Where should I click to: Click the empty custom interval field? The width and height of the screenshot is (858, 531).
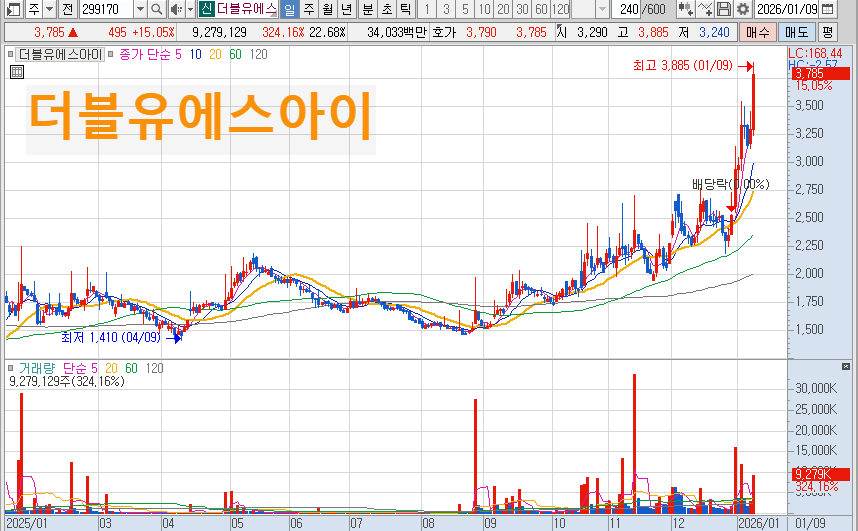583,9
